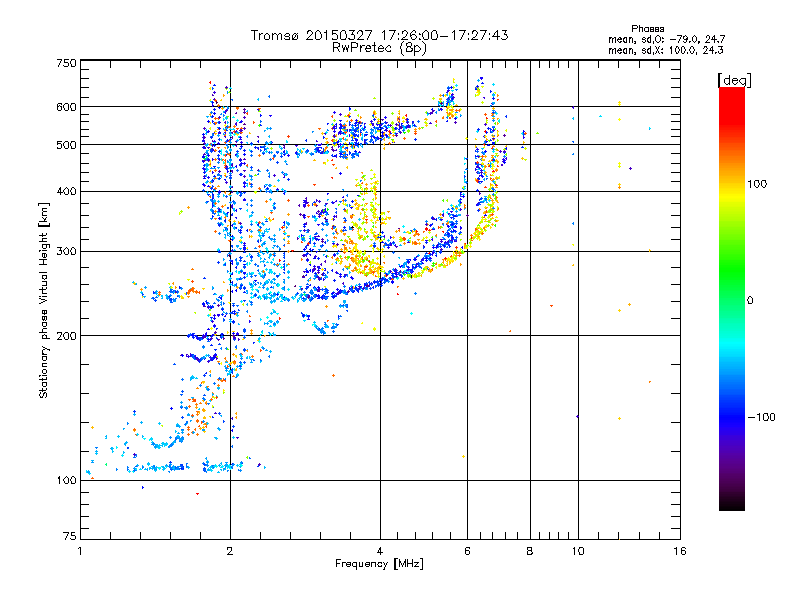
Task: Click the x-axis tick label '2'
Action: [x=230, y=551]
